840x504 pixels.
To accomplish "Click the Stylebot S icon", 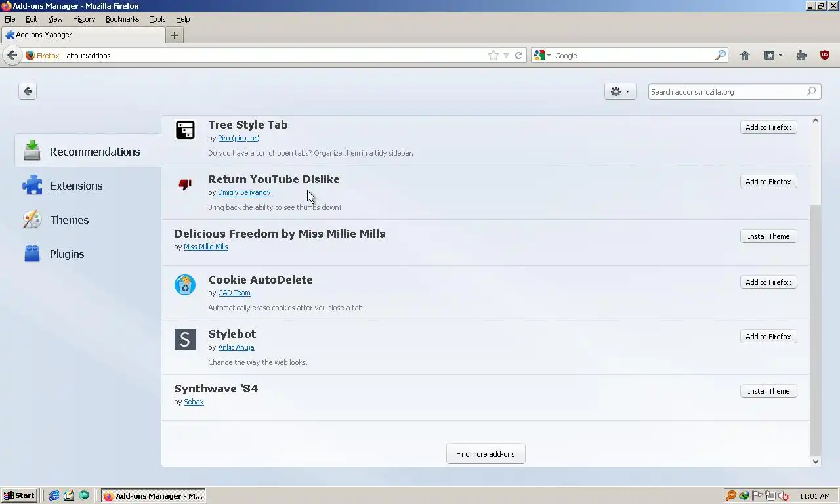I will pos(185,339).
